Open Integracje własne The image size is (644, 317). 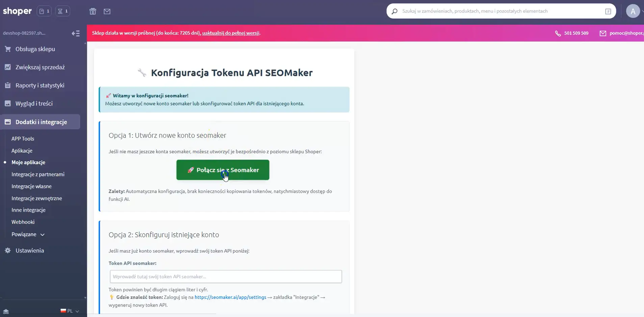coord(31,186)
